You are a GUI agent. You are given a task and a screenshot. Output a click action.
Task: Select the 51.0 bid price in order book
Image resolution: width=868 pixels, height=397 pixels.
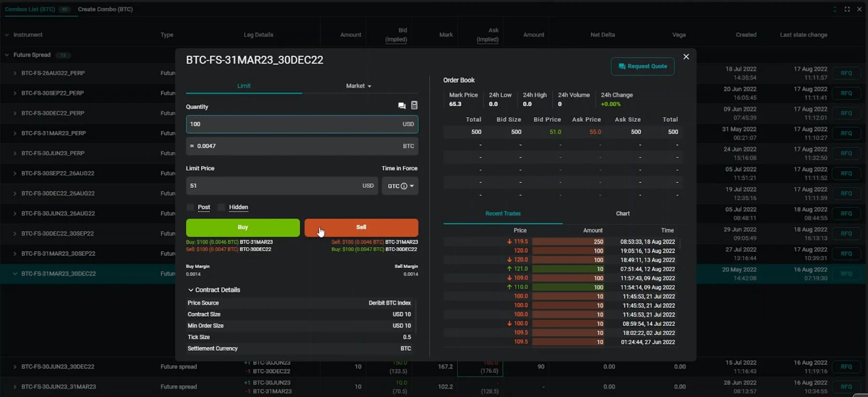tap(555, 132)
